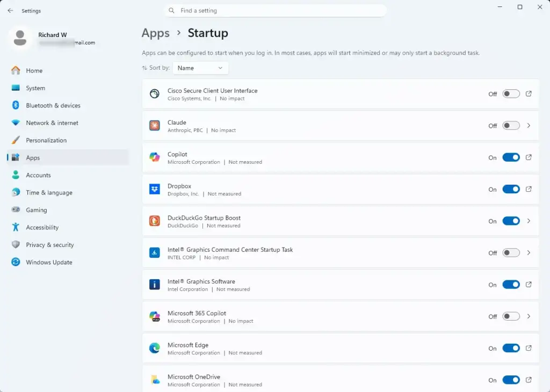Open Network & internet settings
This screenshot has height=392, width=550.
[x=68, y=123]
